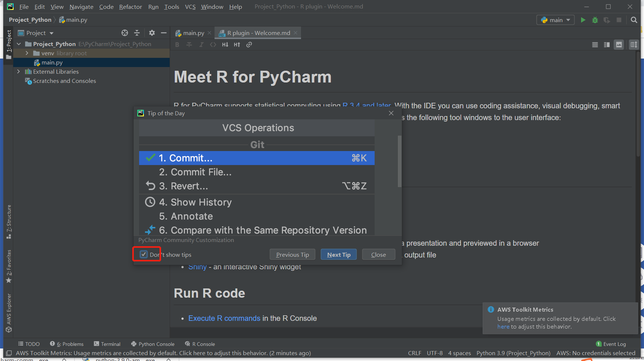Insert a link using the link icon
This screenshot has width=644, height=361.
249,45
